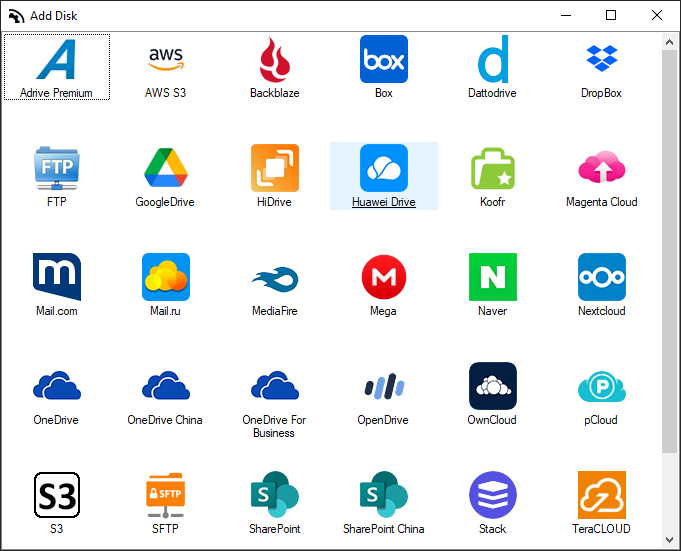
Task: Pick the Mega cloud service icon
Action: pos(383,277)
